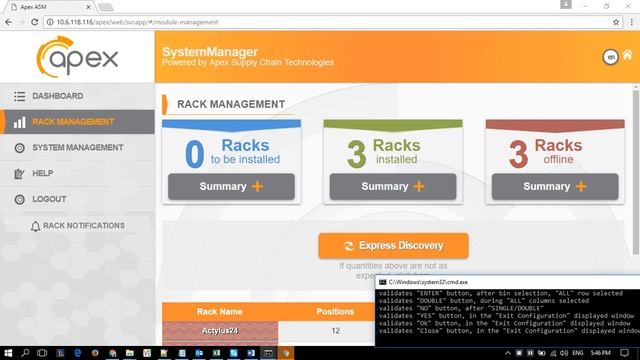Click the page's vertical scrollbar
This screenshot has height=360, width=640.
[x=636, y=171]
